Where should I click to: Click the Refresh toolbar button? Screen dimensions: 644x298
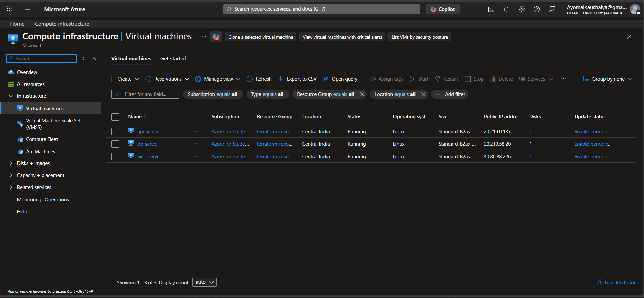[259, 79]
